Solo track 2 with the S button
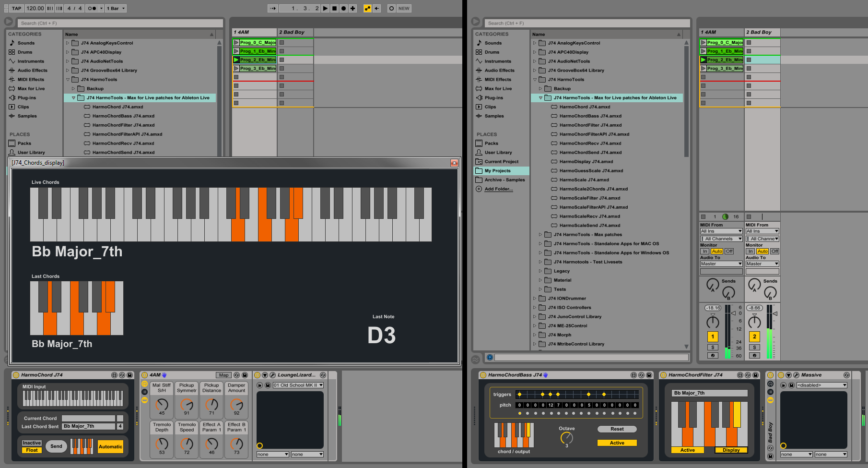868x468 pixels. [x=754, y=347]
